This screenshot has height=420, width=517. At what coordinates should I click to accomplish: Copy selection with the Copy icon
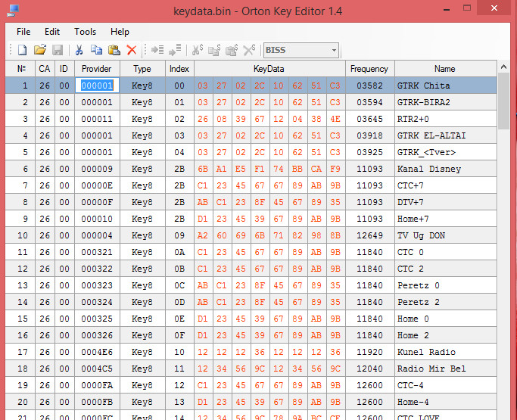96,50
